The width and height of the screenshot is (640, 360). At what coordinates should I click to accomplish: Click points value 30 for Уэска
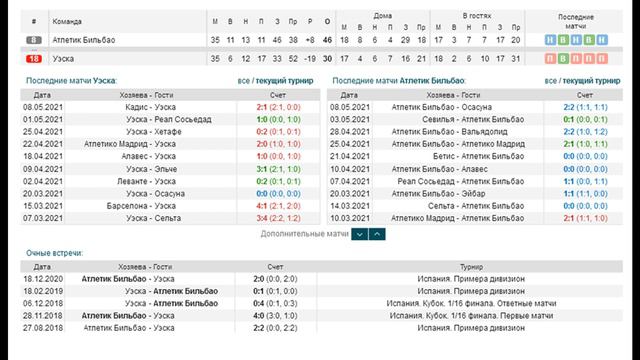coord(327,59)
